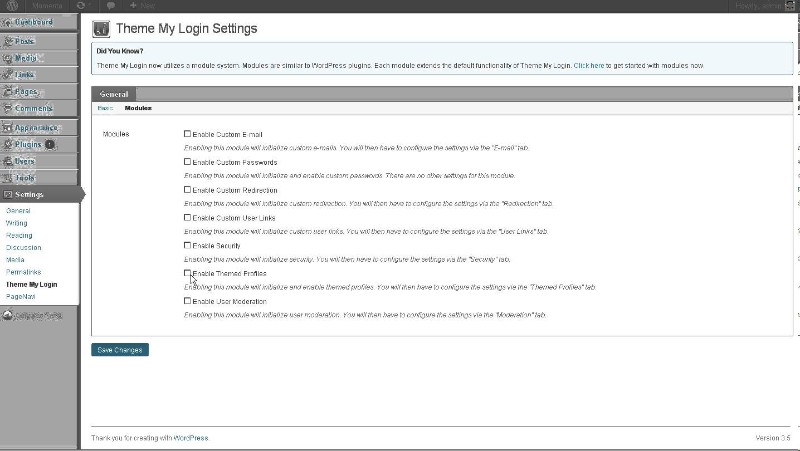Go to Reading settings submenu
The height and width of the screenshot is (451, 800).
(x=19, y=235)
